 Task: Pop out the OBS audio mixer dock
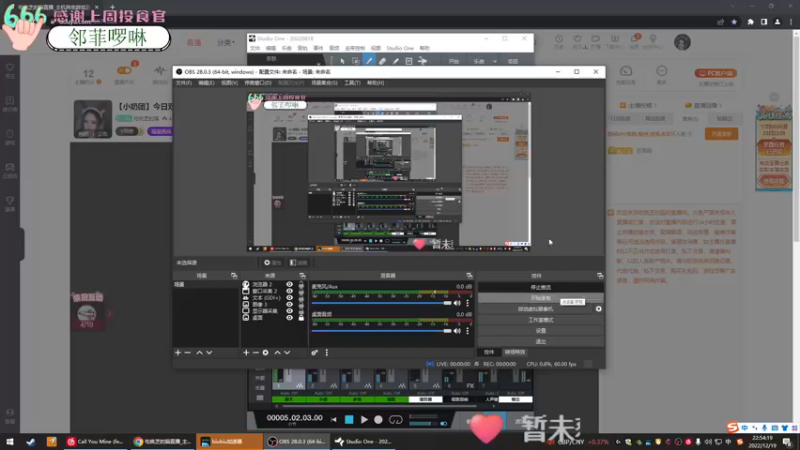coord(469,276)
